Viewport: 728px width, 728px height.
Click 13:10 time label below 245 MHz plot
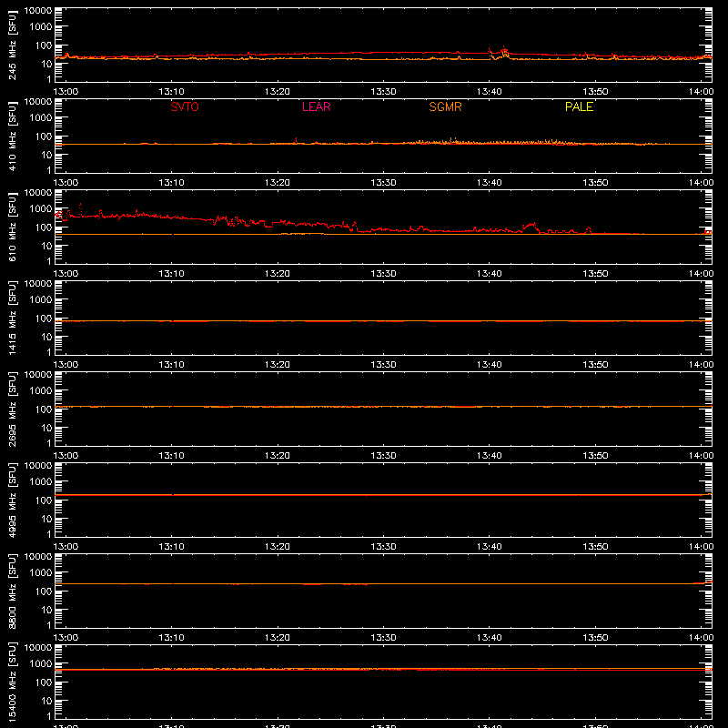click(x=172, y=92)
